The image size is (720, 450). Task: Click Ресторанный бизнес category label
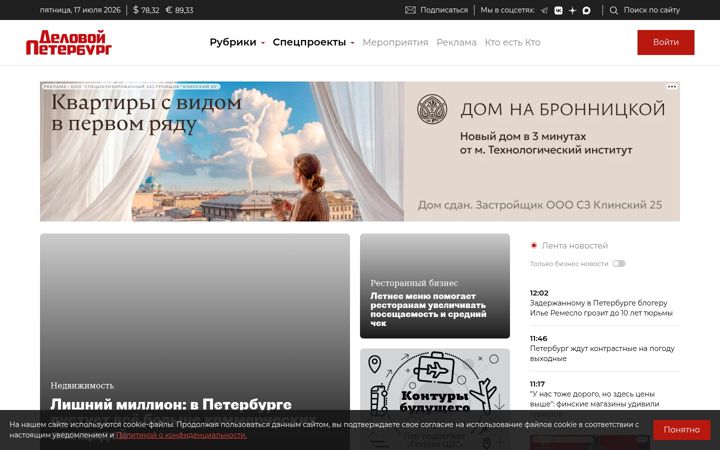[414, 283]
